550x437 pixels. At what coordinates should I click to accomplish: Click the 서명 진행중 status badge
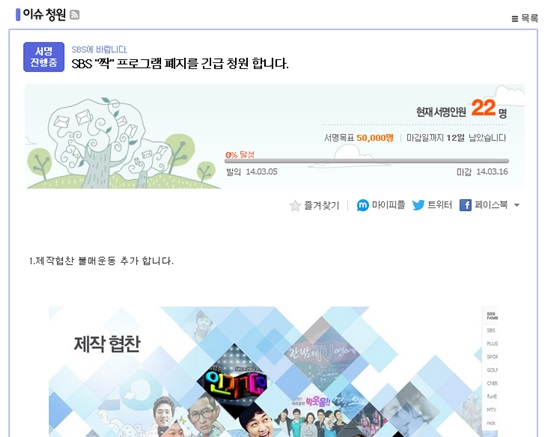(44, 57)
